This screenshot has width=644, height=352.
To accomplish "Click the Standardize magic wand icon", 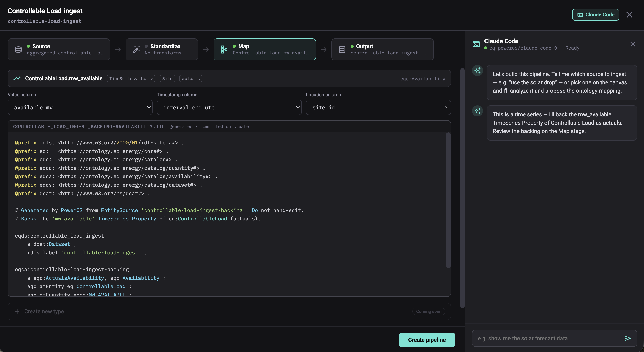I will tap(136, 50).
